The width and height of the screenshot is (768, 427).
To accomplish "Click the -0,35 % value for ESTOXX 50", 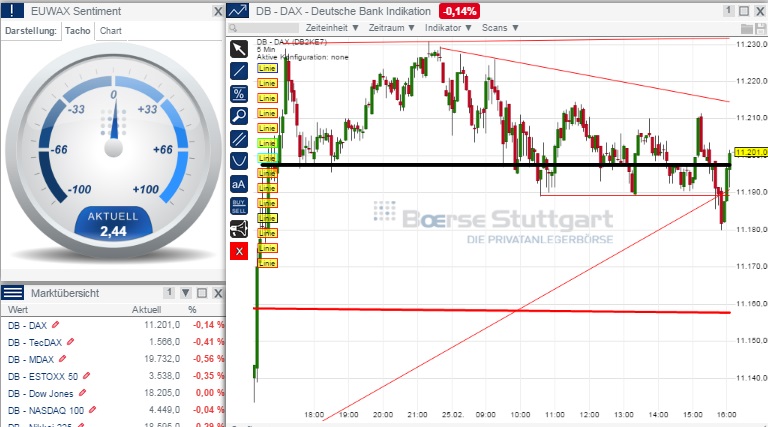I will 209,376.
